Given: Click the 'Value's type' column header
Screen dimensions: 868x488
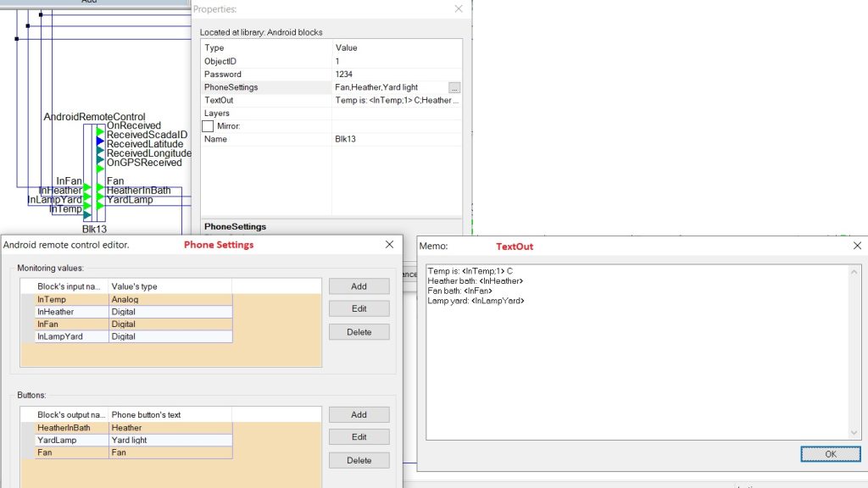Looking at the screenshot, I should 170,286.
